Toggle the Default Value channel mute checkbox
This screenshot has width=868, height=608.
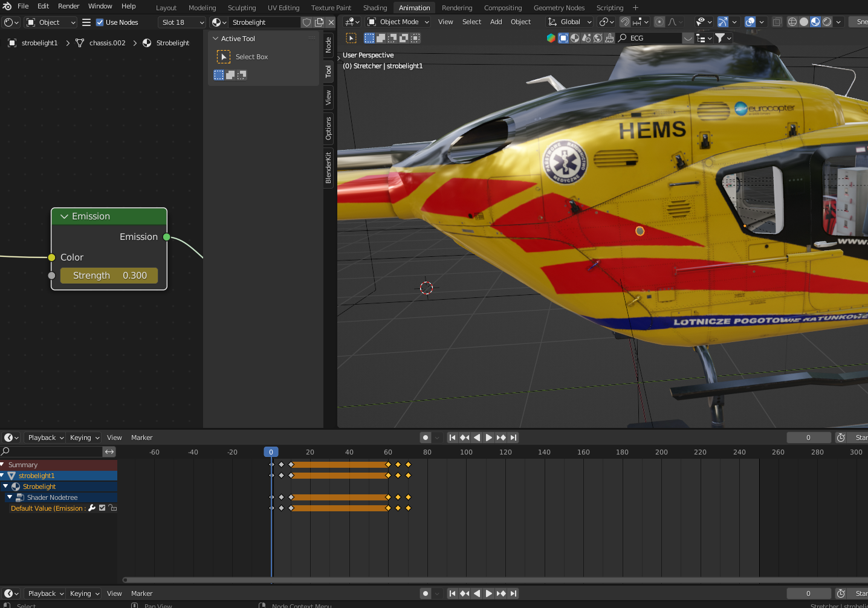pos(102,508)
